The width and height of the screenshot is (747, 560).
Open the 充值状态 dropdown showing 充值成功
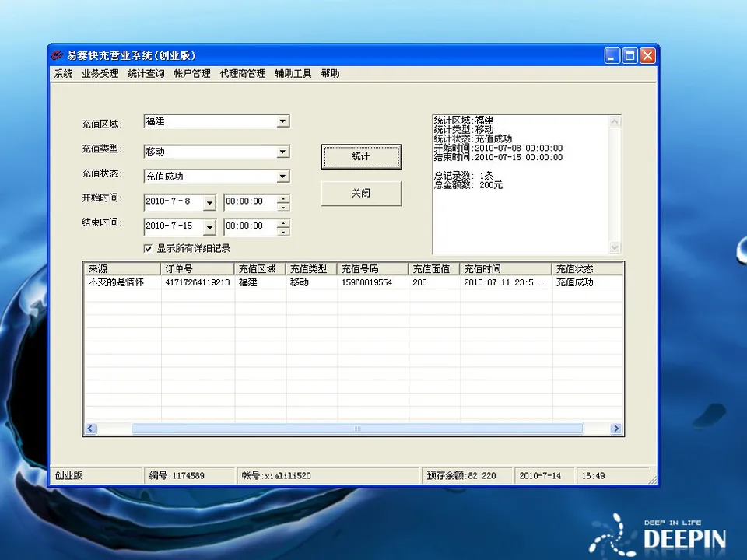coord(282,177)
